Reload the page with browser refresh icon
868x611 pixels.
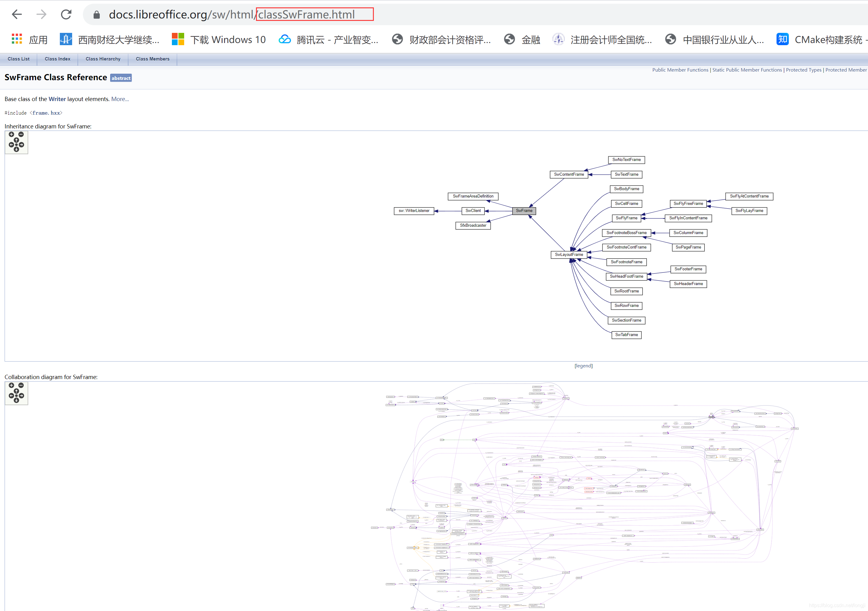click(x=66, y=15)
